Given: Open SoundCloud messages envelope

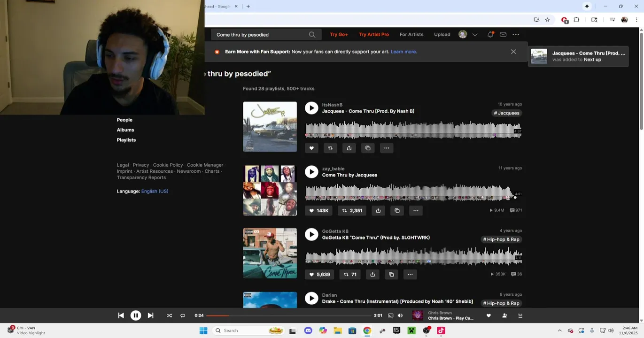Looking at the screenshot, I should [x=503, y=34].
